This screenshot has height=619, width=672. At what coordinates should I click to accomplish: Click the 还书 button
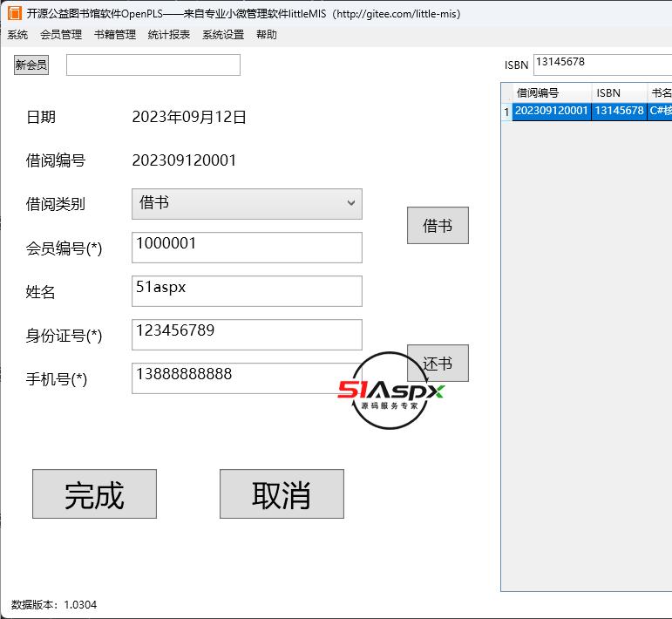click(438, 363)
